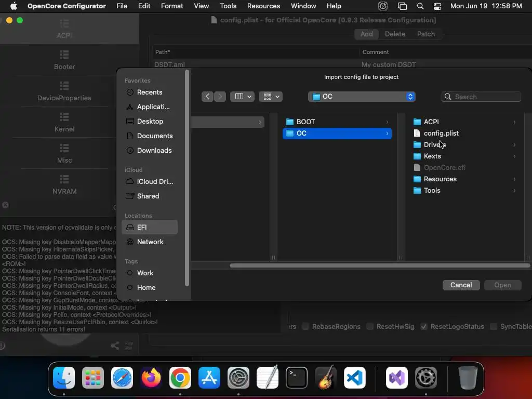
Task: Launch Safari from the Dock
Action: [x=122, y=378]
